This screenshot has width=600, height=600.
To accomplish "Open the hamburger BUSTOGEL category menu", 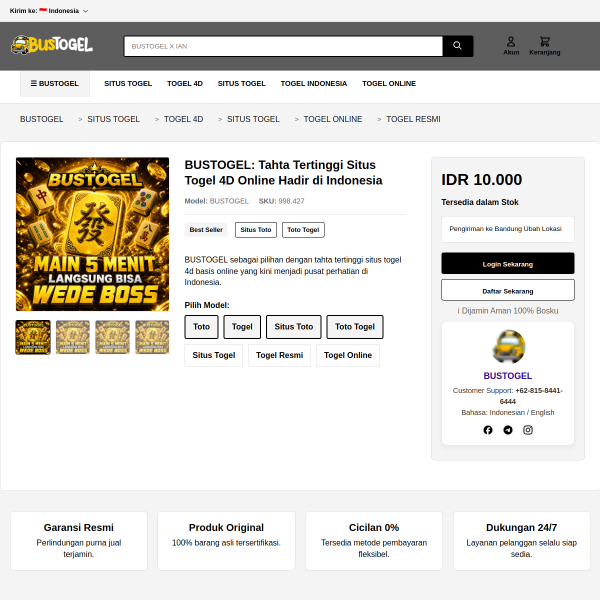I will 55,83.
